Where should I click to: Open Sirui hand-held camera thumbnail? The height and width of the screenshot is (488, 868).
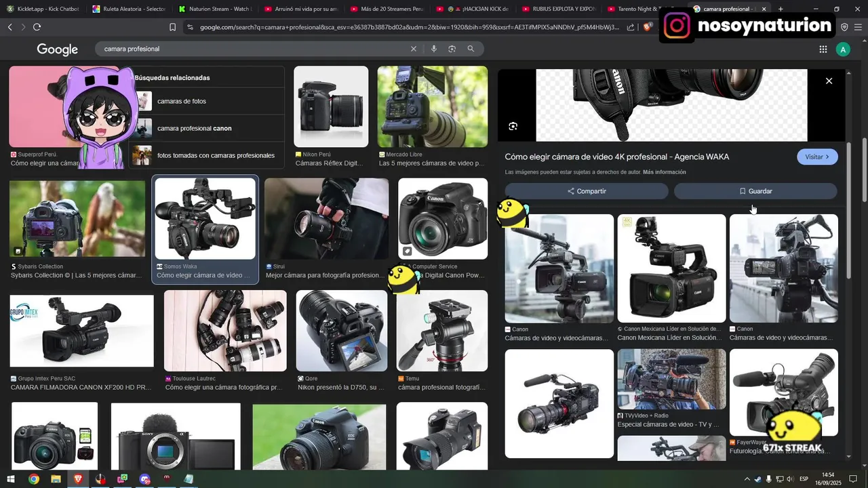click(326, 219)
